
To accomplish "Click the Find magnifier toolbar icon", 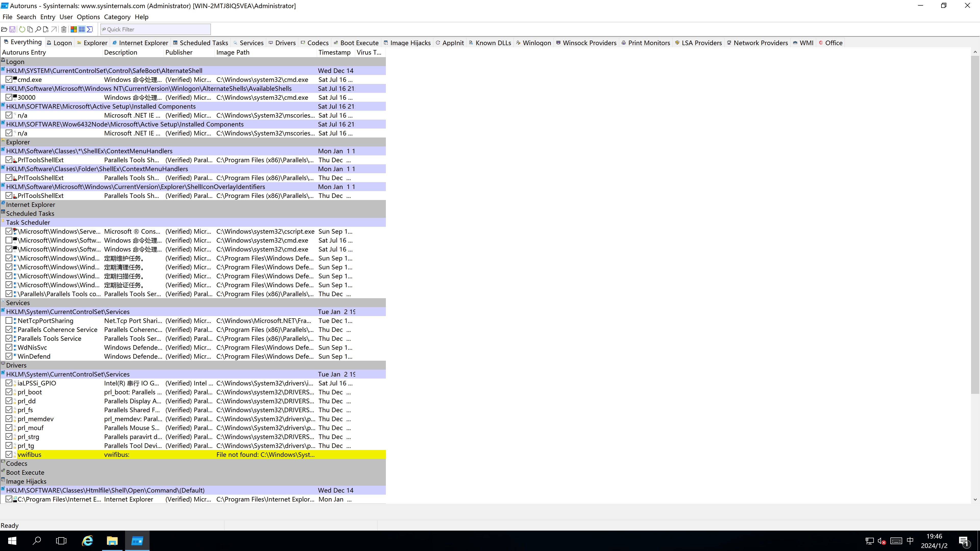I will (x=38, y=29).
